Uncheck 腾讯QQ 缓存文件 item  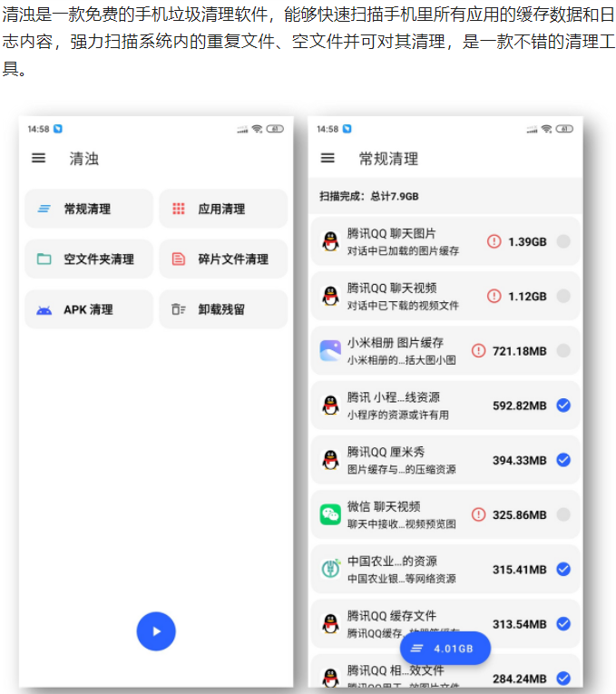[563, 624]
